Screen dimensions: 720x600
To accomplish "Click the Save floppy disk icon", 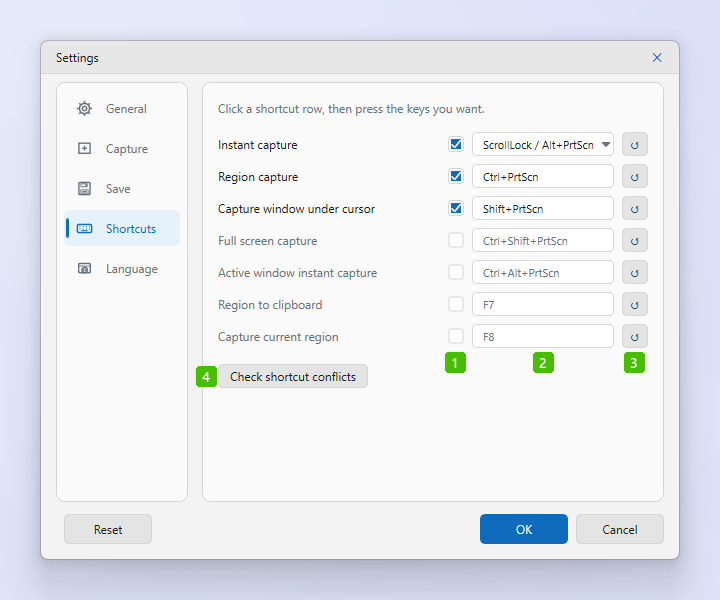I will 84,188.
